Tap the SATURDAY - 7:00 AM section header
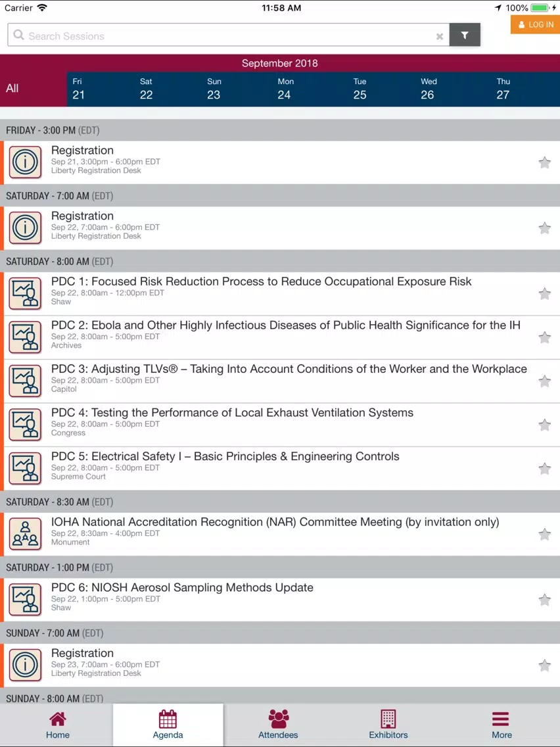560x747 pixels. tap(280, 196)
